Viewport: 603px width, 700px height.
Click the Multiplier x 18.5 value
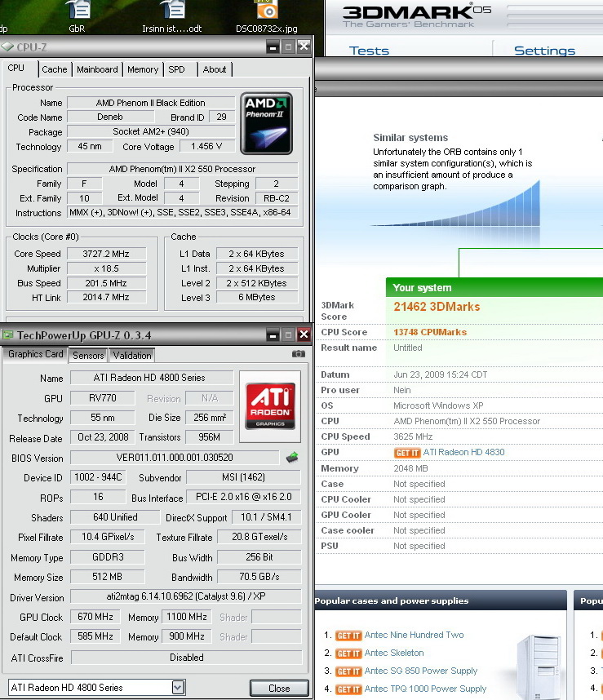pyautogui.click(x=106, y=268)
